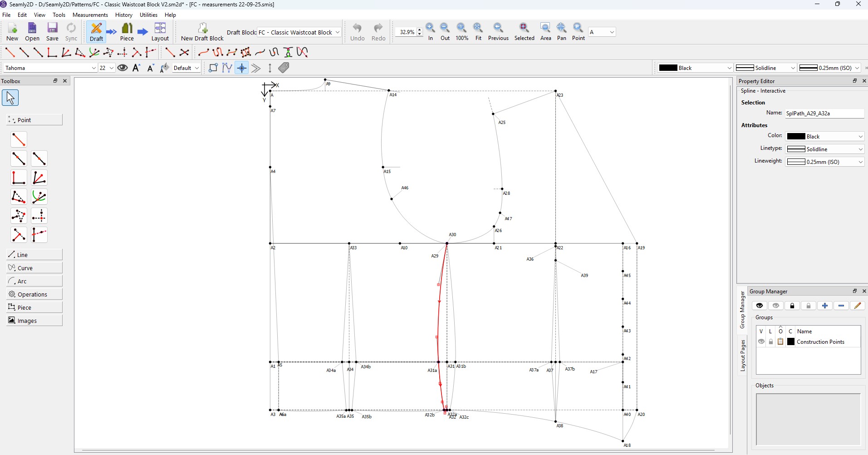Create a New Draft Block
Screen dimensions: 868x455
pyautogui.click(x=202, y=32)
